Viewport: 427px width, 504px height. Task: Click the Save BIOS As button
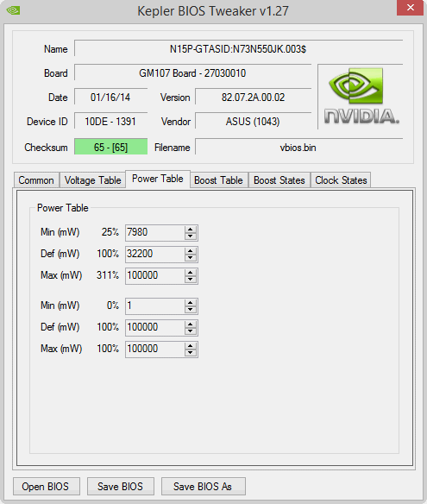(x=203, y=487)
